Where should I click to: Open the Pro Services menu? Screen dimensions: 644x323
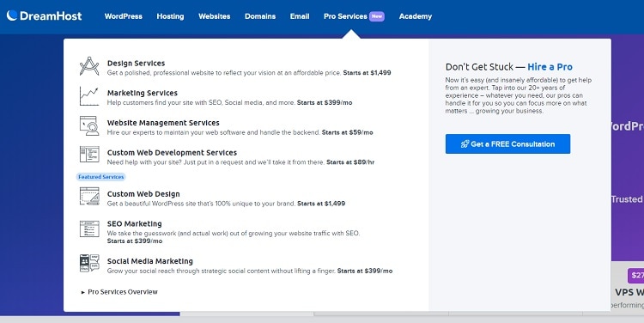[345, 16]
